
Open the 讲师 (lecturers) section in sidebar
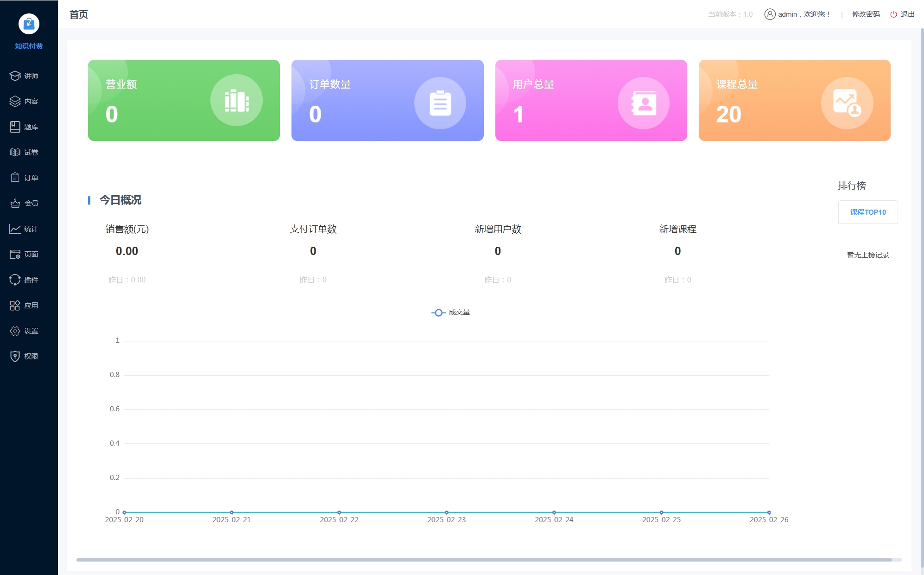(x=29, y=76)
